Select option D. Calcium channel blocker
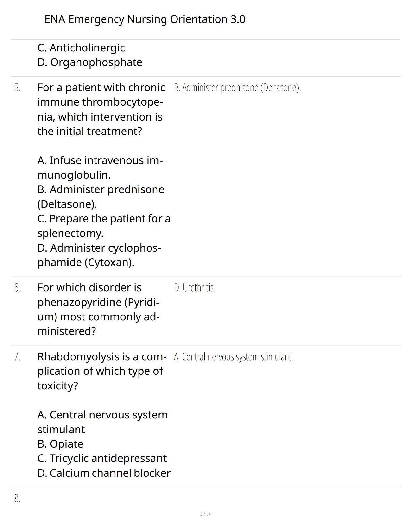The width and height of the screenshot is (411, 532). pyautogui.click(x=104, y=473)
